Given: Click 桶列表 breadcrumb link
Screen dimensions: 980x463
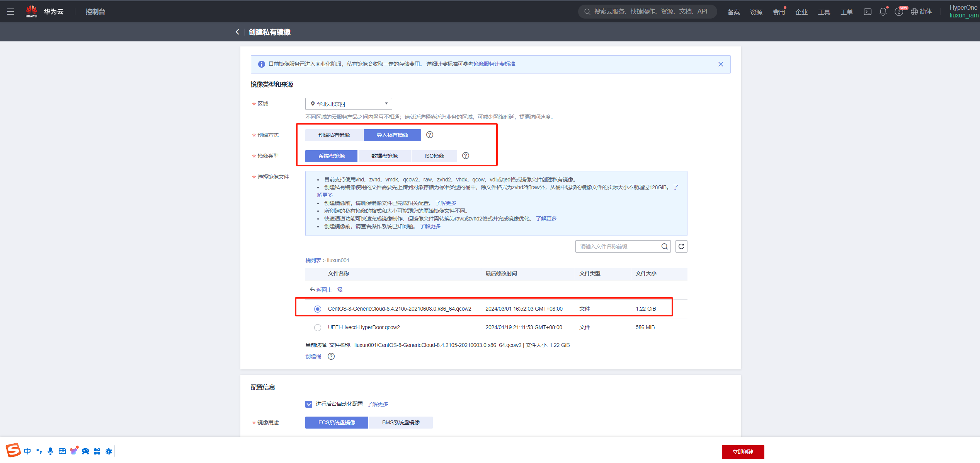Looking at the screenshot, I should pos(313,260).
